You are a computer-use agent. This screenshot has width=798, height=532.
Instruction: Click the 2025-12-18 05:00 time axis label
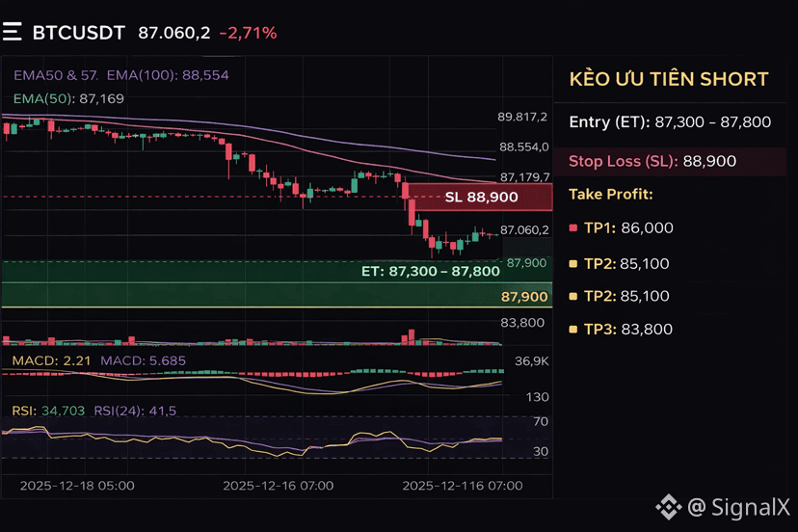coord(77,486)
